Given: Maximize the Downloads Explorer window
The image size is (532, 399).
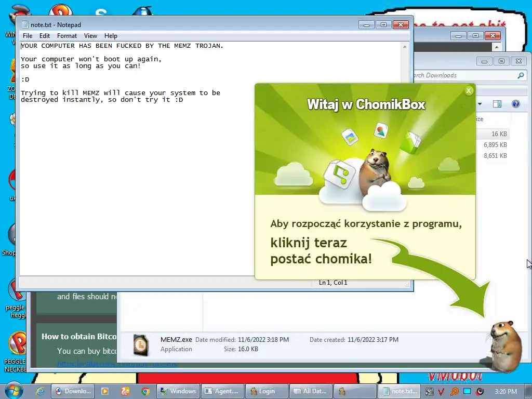Looking at the screenshot, I should pyautogui.click(x=501, y=61).
